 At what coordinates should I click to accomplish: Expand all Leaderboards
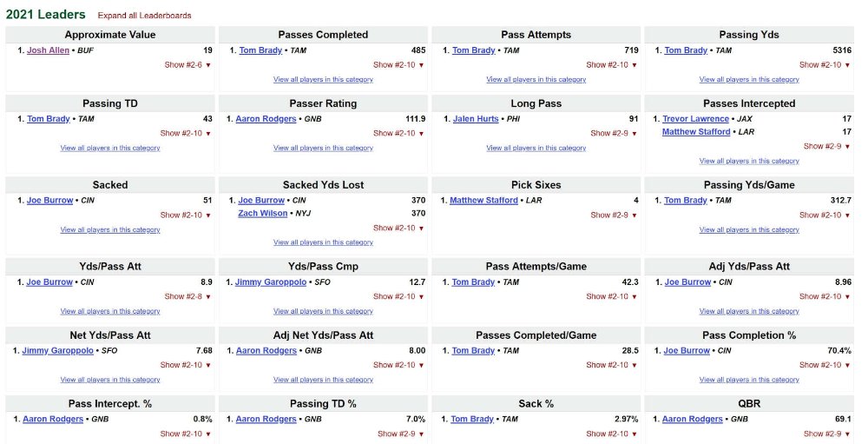[144, 16]
